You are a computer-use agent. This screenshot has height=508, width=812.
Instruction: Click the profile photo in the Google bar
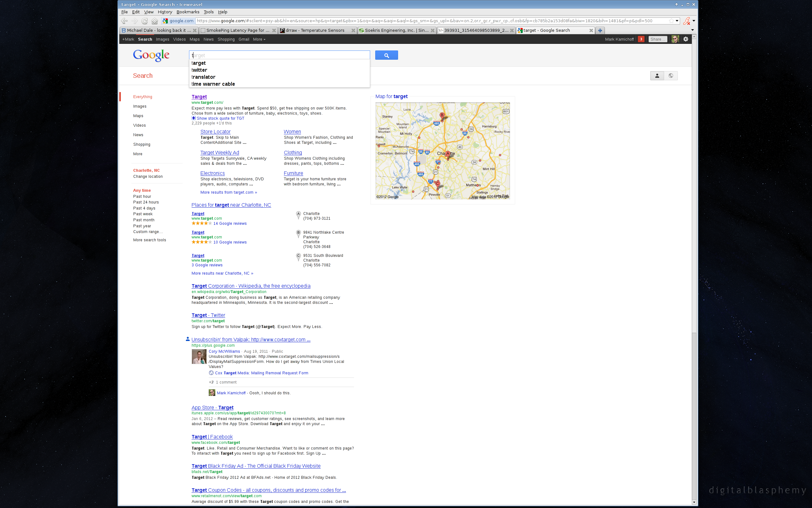[x=675, y=39]
